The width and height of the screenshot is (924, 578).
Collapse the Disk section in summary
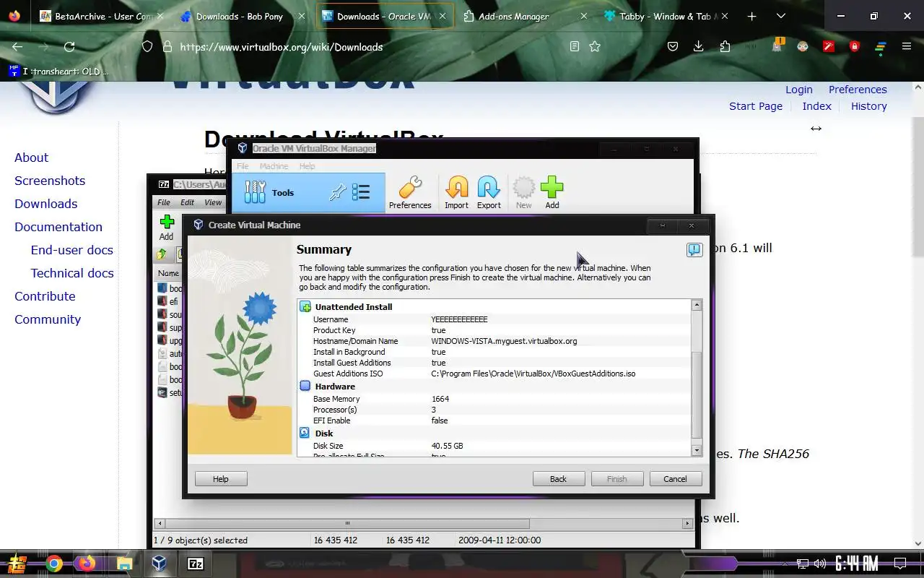pos(305,433)
